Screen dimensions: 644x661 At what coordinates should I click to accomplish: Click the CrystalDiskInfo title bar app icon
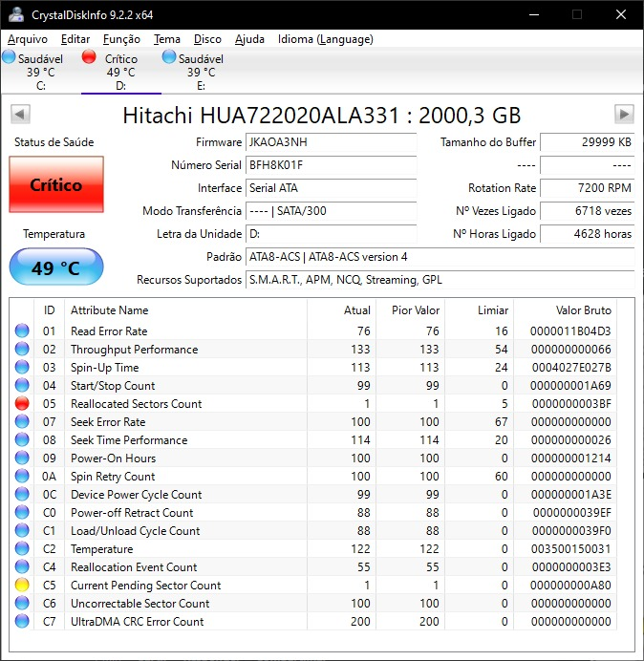click(x=16, y=14)
